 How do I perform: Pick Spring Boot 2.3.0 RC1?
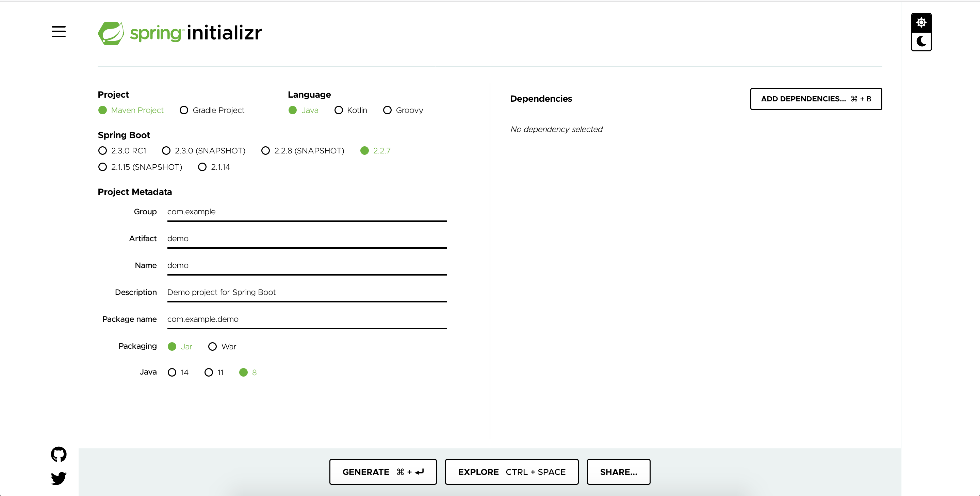point(122,151)
